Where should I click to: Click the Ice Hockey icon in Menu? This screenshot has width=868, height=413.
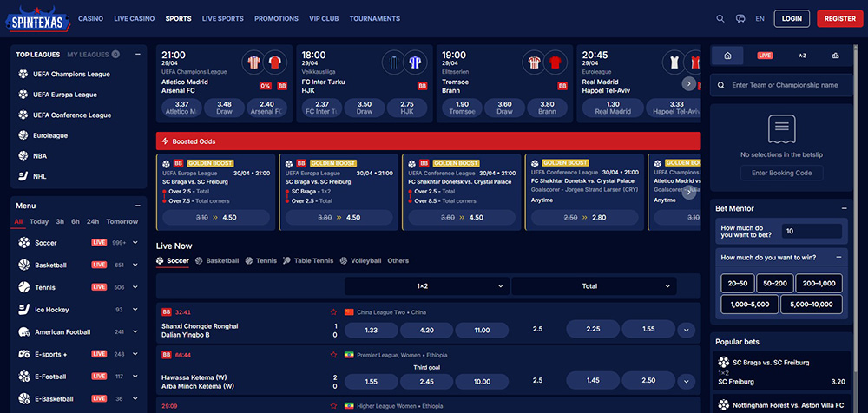click(23, 310)
